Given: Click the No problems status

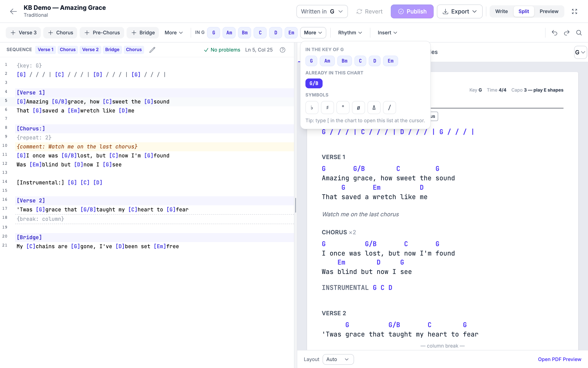Looking at the screenshot, I should click(222, 50).
